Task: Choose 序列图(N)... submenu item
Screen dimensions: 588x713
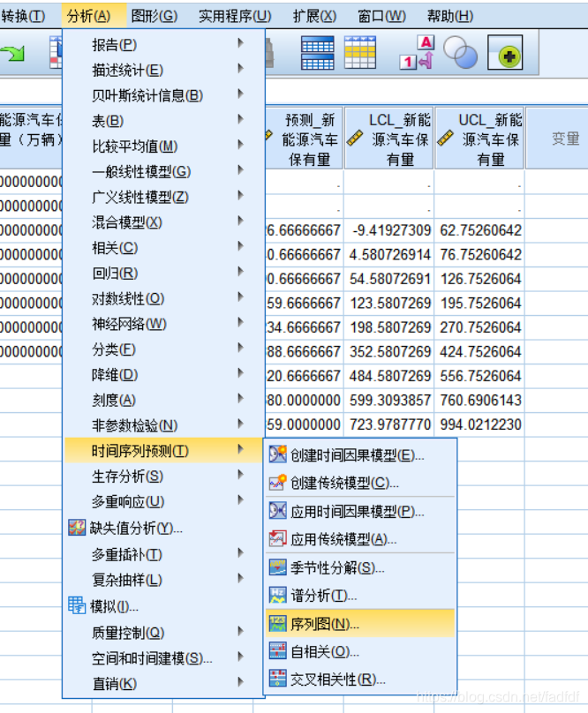Action: click(360, 624)
